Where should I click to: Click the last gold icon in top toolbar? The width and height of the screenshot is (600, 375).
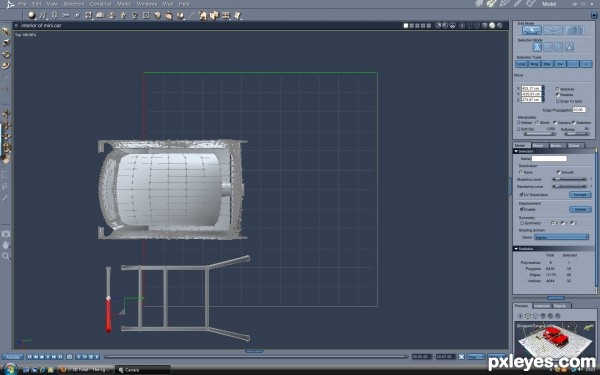(238, 15)
